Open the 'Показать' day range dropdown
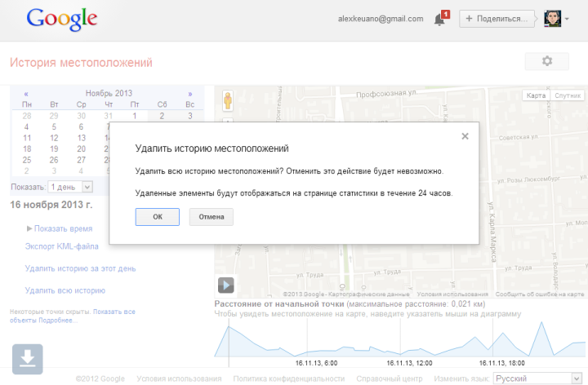The image size is (588, 385). point(70,187)
